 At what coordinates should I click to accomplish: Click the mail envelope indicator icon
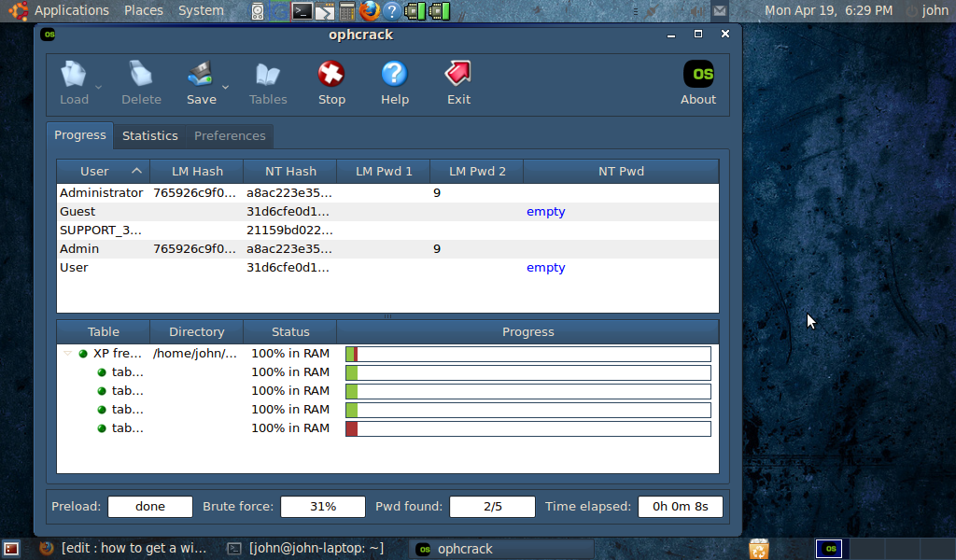720,10
